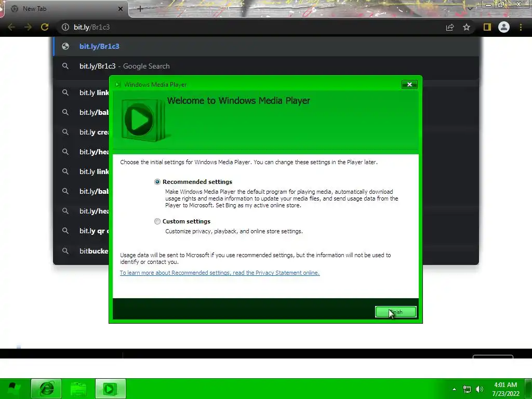Select the Recommended settings radio button
The height and width of the screenshot is (399, 532).
point(157,182)
